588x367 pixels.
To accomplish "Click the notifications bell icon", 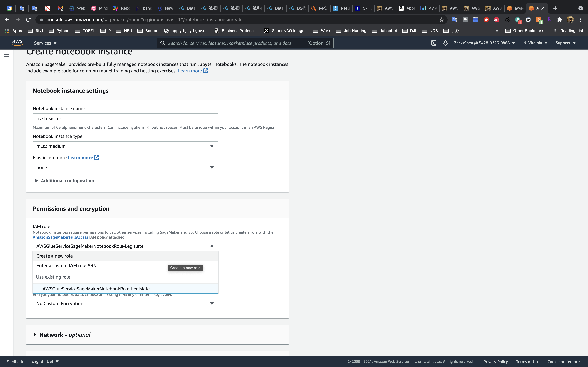I will 445,43.
